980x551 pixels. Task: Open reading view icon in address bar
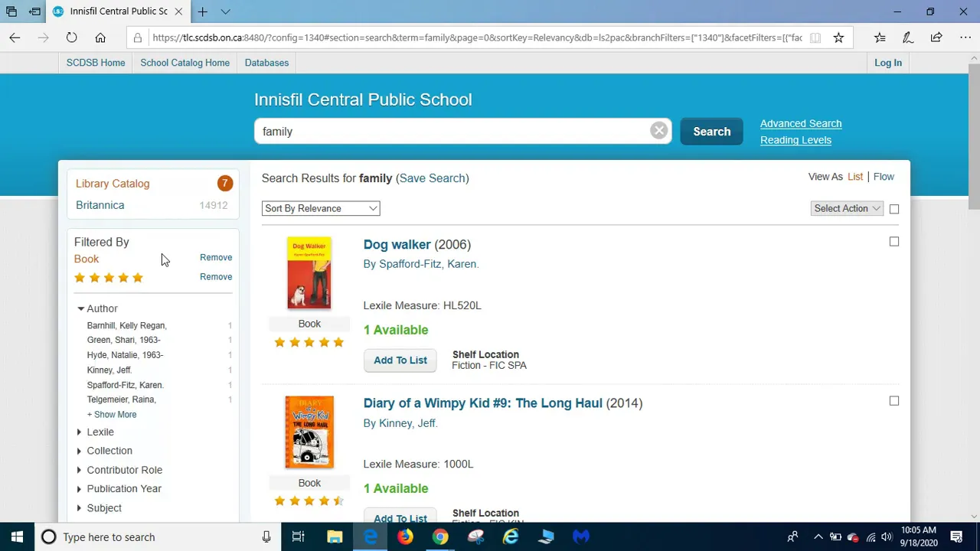pyautogui.click(x=815, y=37)
